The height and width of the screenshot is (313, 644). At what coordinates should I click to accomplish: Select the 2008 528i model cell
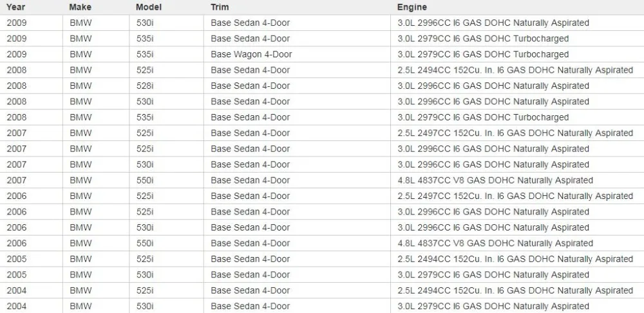(x=166, y=86)
